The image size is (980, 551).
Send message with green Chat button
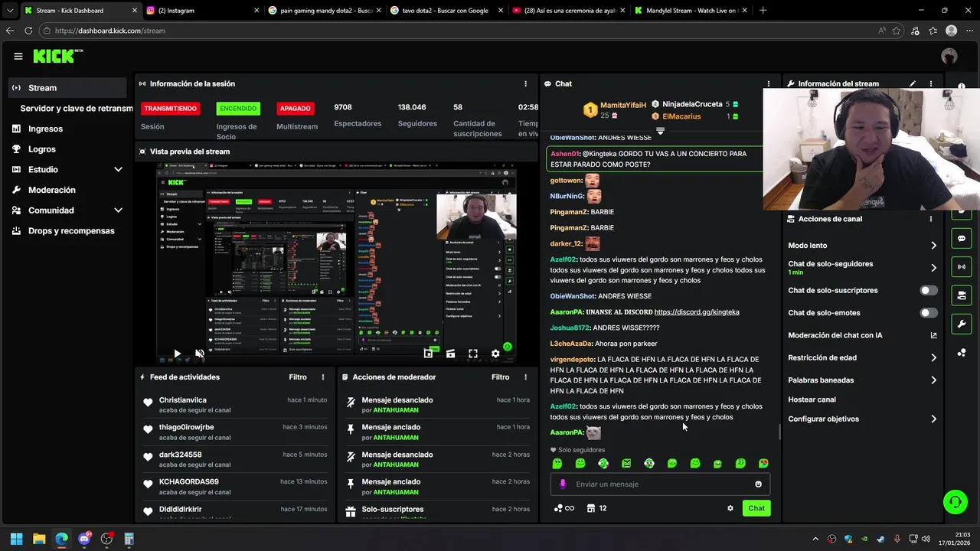tap(756, 508)
